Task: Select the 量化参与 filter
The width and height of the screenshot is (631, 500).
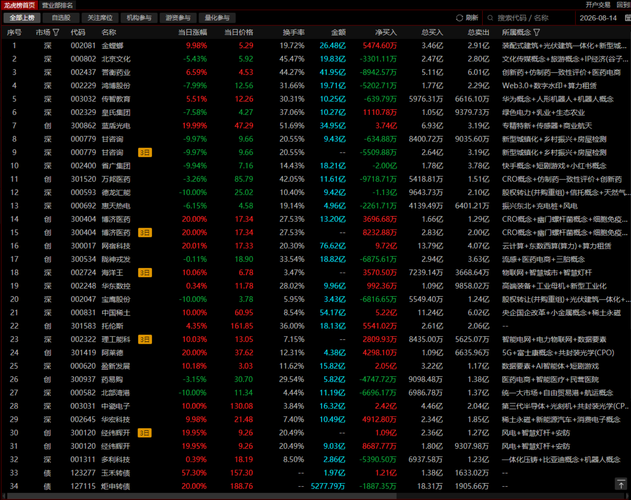Action: coord(217,18)
